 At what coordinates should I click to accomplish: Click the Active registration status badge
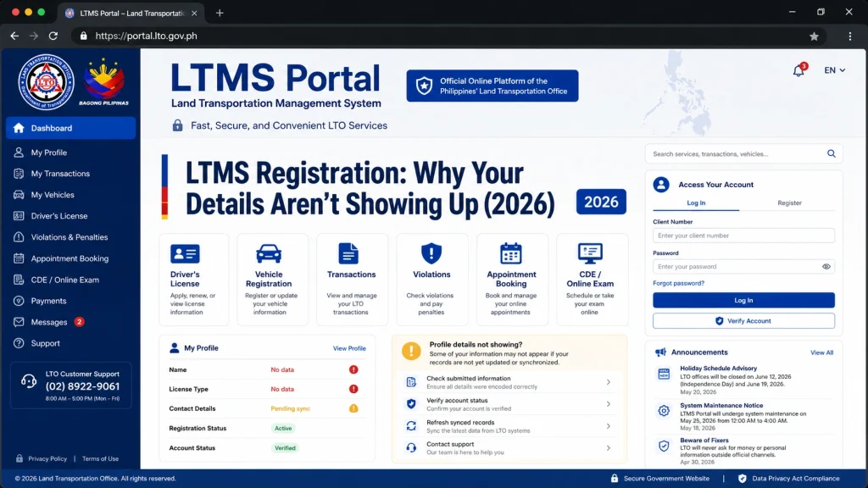pyautogui.click(x=283, y=428)
